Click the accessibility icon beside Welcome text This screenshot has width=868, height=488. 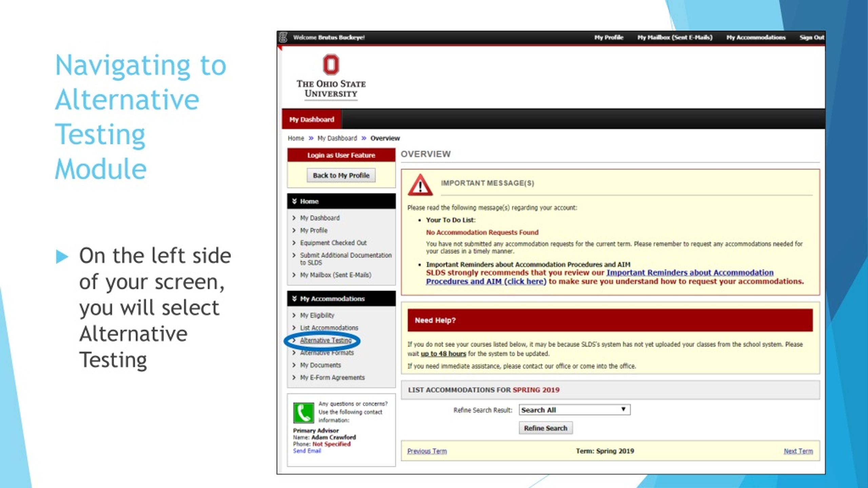[283, 37]
